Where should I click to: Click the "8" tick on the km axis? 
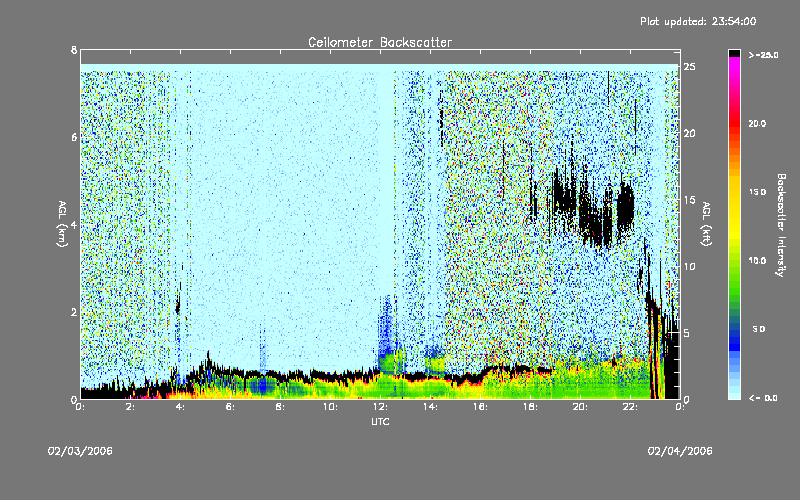[x=74, y=50]
